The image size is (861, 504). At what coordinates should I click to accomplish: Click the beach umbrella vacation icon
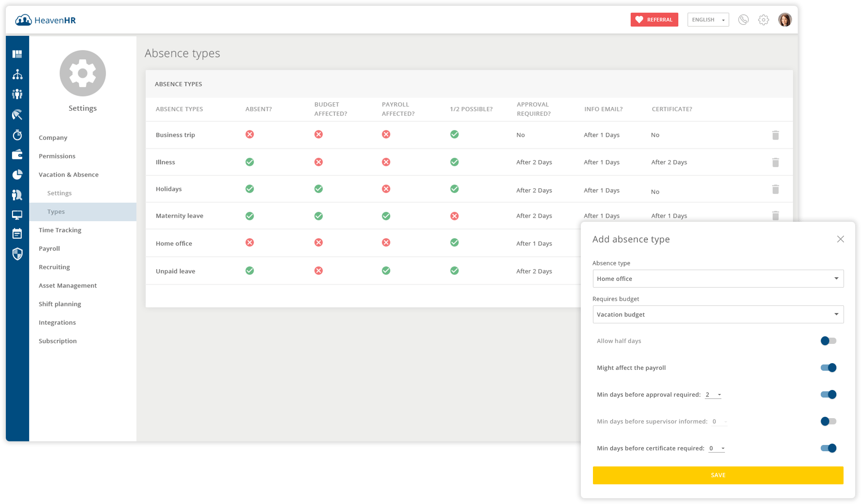tap(17, 115)
